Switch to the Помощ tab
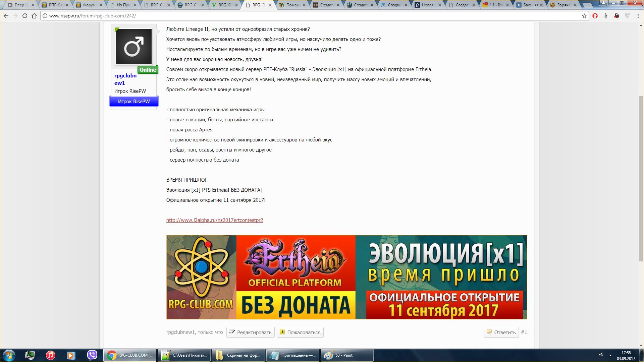644x362 pixels. (292, 5)
